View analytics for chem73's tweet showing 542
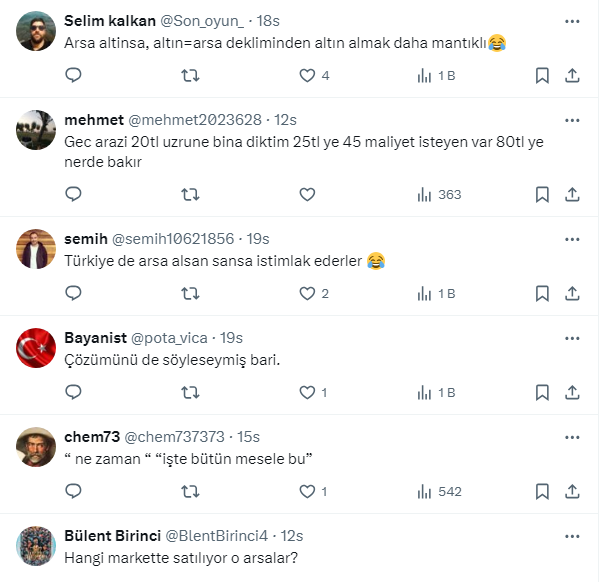 440,491
